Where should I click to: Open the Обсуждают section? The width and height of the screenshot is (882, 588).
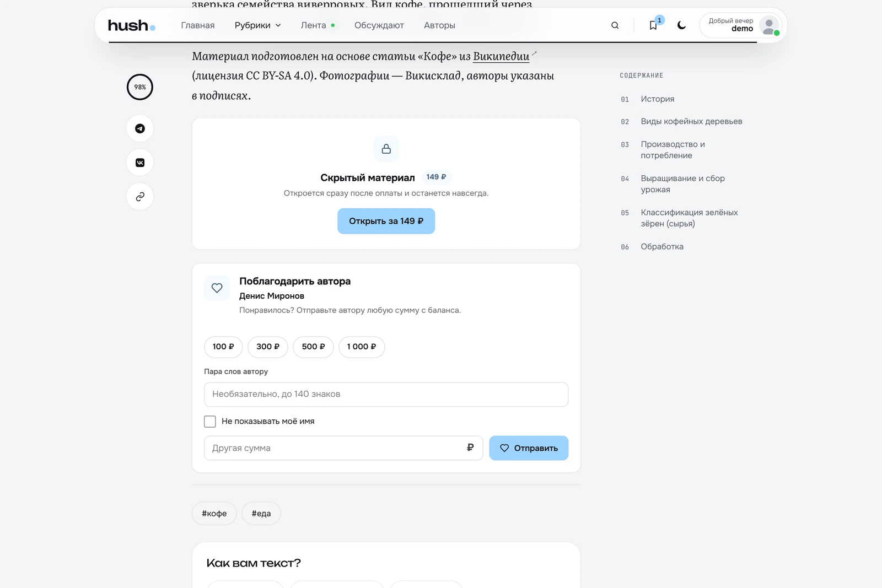coord(379,25)
